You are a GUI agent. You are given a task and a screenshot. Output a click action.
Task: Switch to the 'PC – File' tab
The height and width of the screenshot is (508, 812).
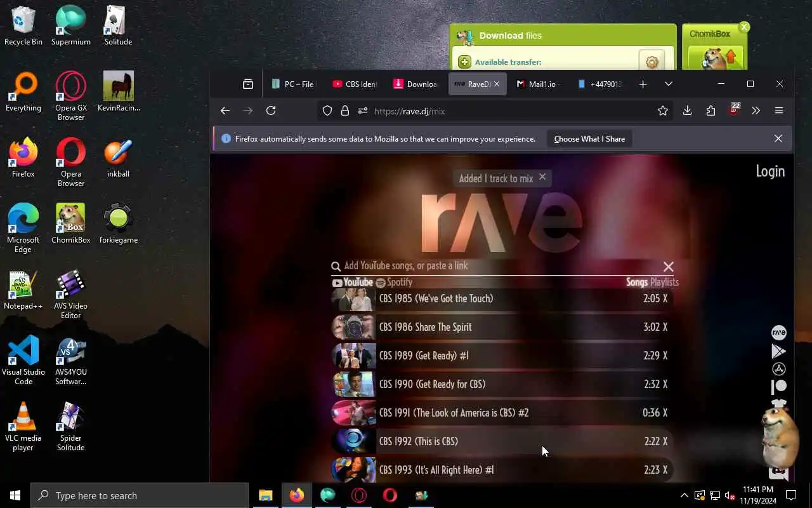293,84
